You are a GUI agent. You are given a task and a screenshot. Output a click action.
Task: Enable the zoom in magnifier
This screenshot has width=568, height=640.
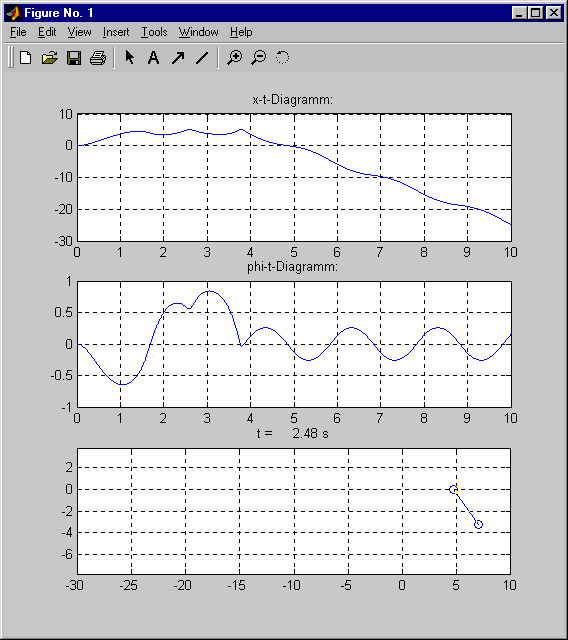pos(235,58)
